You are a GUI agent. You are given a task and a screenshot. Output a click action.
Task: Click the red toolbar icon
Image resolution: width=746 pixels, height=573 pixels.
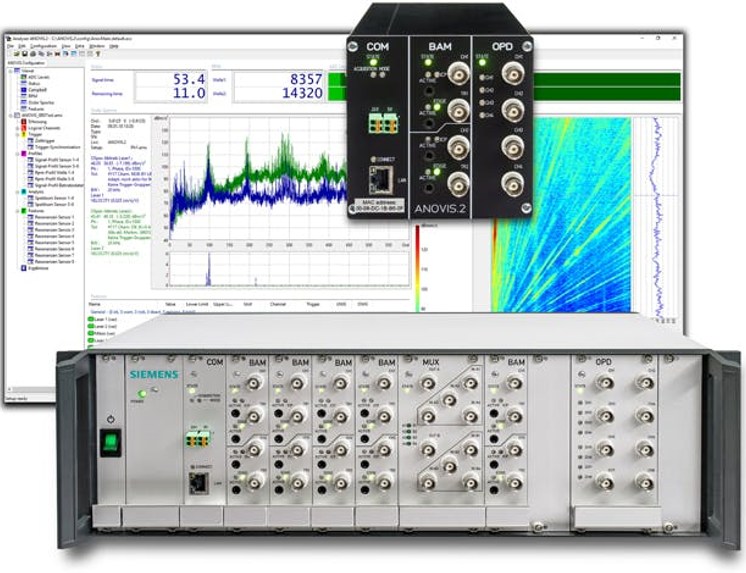pyautogui.click(x=58, y=54)
